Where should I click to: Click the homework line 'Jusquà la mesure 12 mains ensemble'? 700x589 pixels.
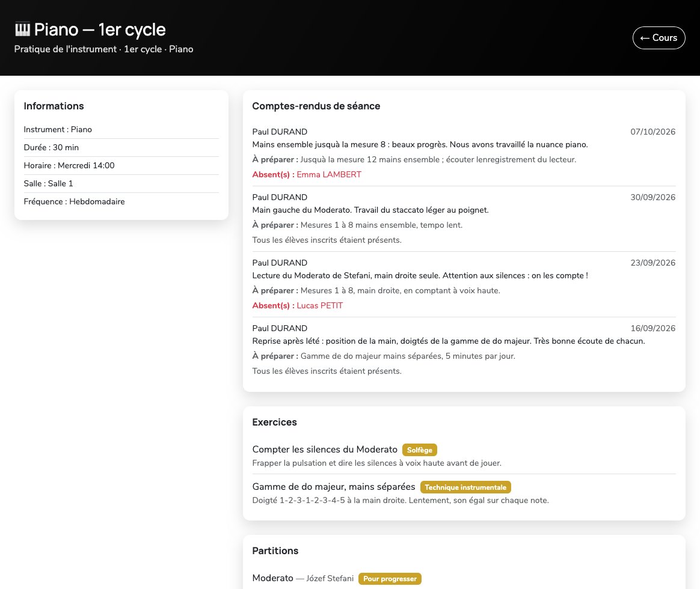coord(414,160)
